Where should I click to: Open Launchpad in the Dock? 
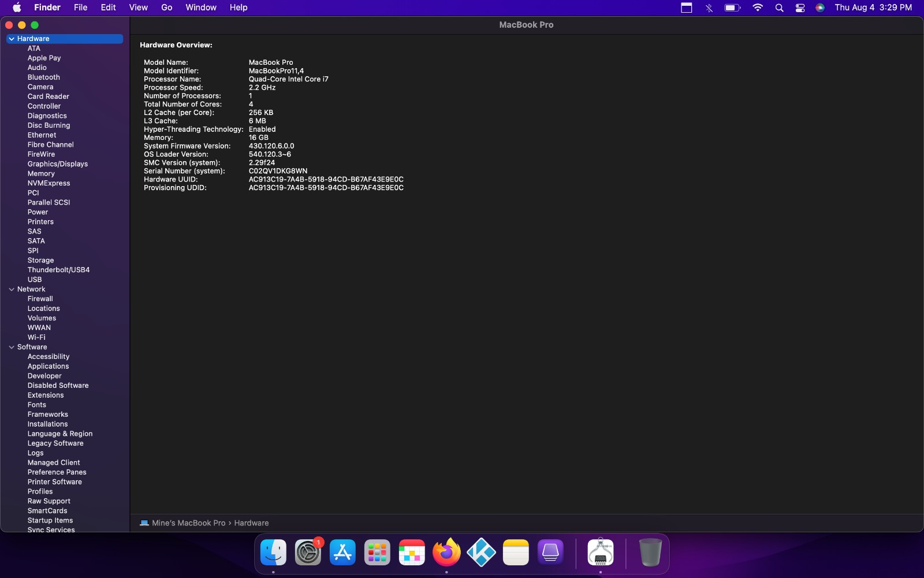(377, 553)
